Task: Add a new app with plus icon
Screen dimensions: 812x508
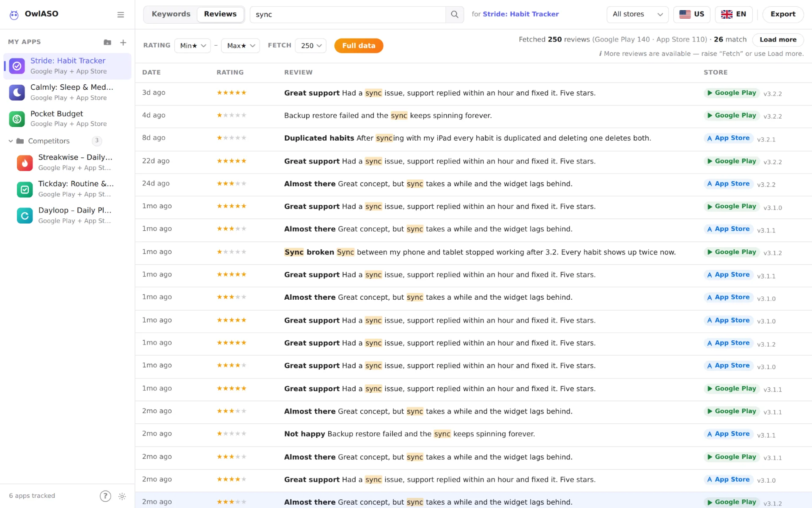Action: 123,42
